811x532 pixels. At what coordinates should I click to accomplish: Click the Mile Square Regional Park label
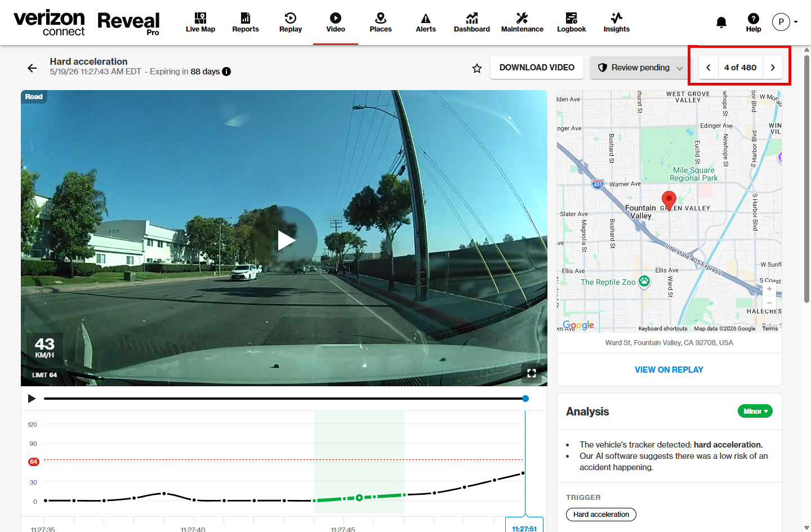(x=693, y=174)
